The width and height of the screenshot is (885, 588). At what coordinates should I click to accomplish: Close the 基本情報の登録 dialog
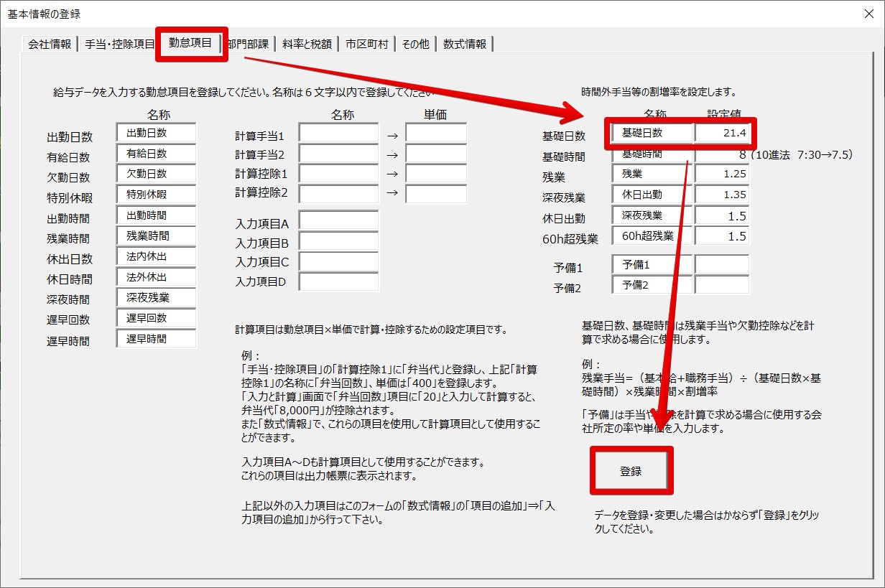(868, 14)
